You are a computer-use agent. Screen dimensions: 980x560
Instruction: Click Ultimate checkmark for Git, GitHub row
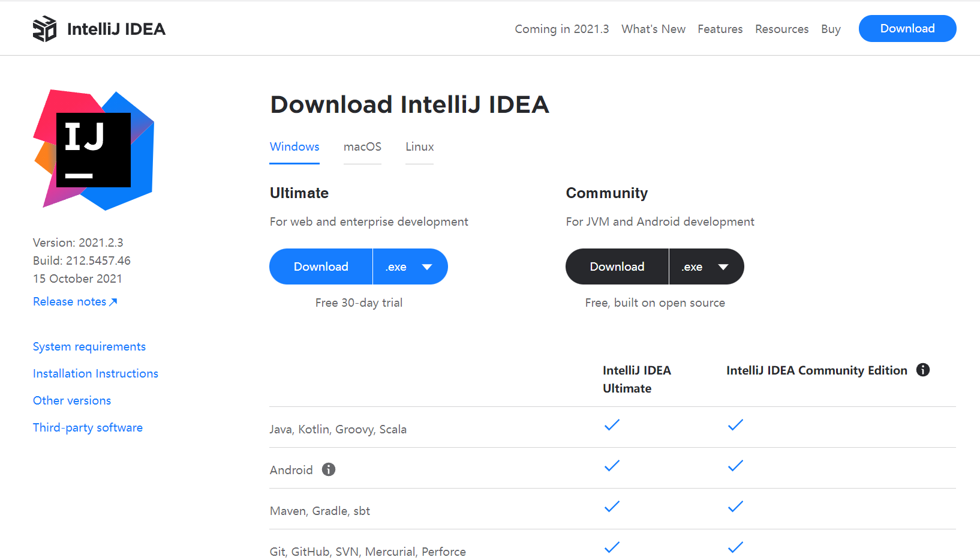612,547
